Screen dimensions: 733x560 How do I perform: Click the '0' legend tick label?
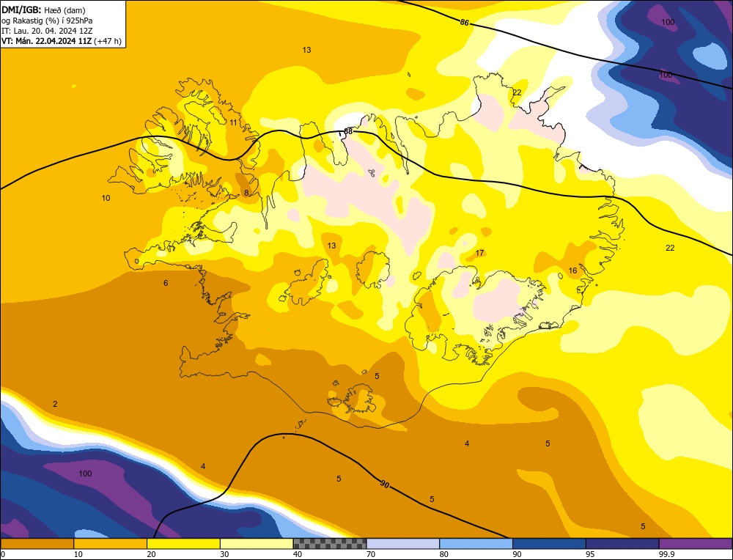tap(3, 554)
